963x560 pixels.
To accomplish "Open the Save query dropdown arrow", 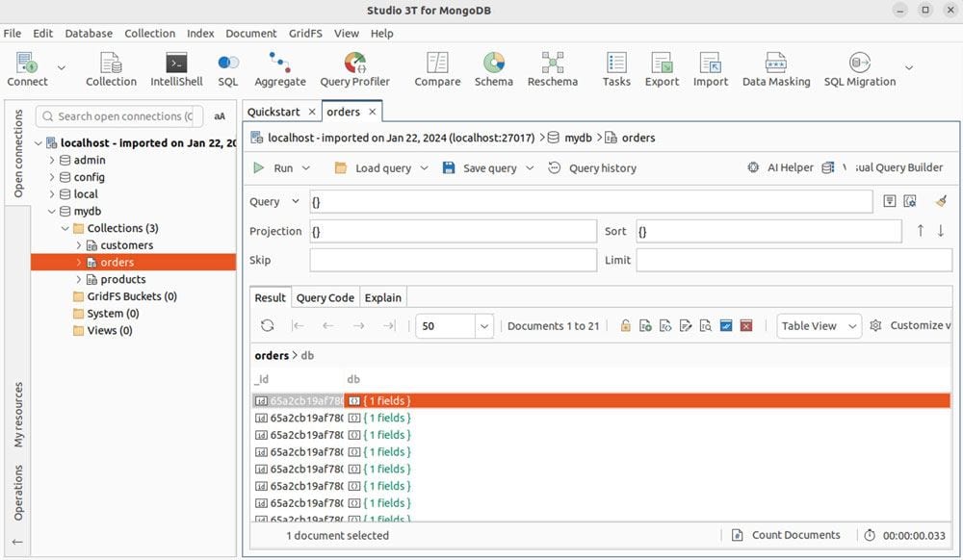I will point(530,168).
